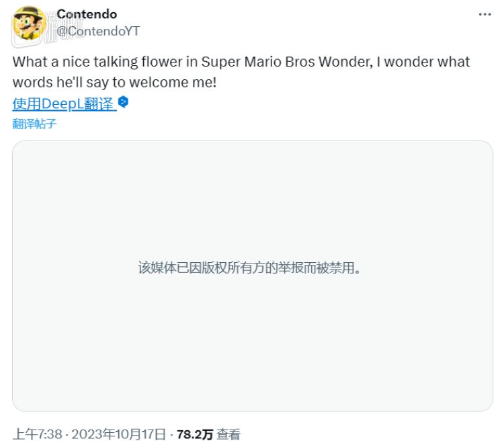Click the 2023年10月17日 post date
The height and width of the screenshot is (445, 504).
coord(119,434)
